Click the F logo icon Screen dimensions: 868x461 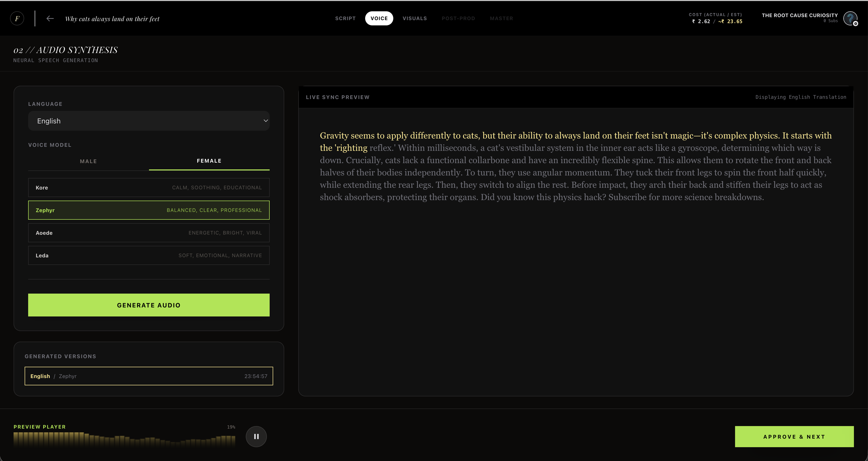17,19
